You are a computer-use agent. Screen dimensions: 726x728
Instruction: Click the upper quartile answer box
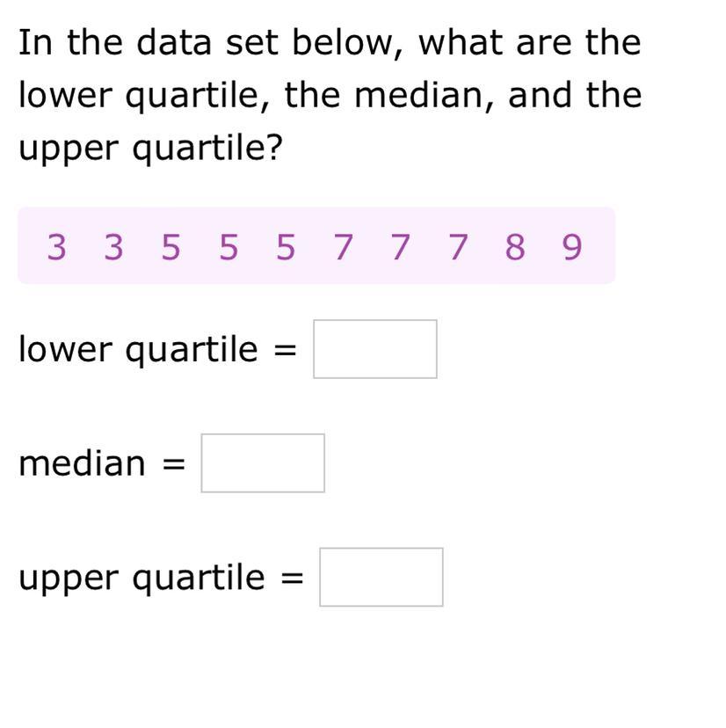coord(381,577)
